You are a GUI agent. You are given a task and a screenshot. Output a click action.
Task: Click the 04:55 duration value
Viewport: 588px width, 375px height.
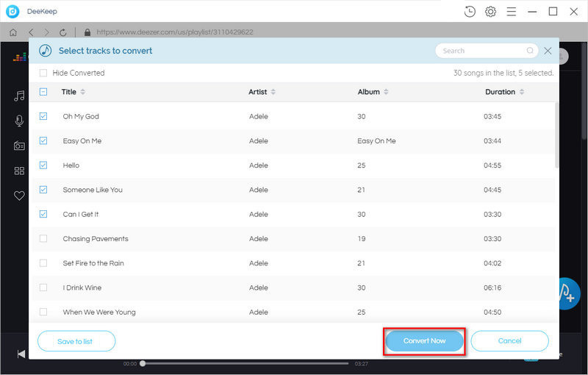click(492, 165)
